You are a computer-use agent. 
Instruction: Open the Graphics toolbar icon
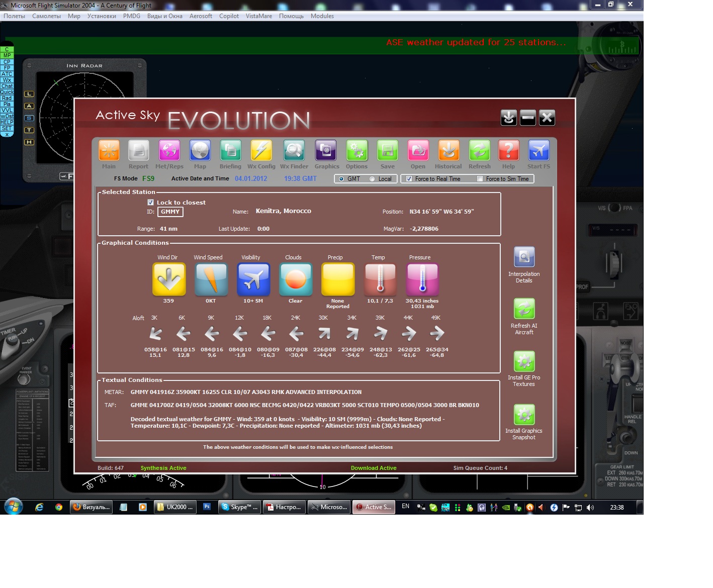point(326,151)
